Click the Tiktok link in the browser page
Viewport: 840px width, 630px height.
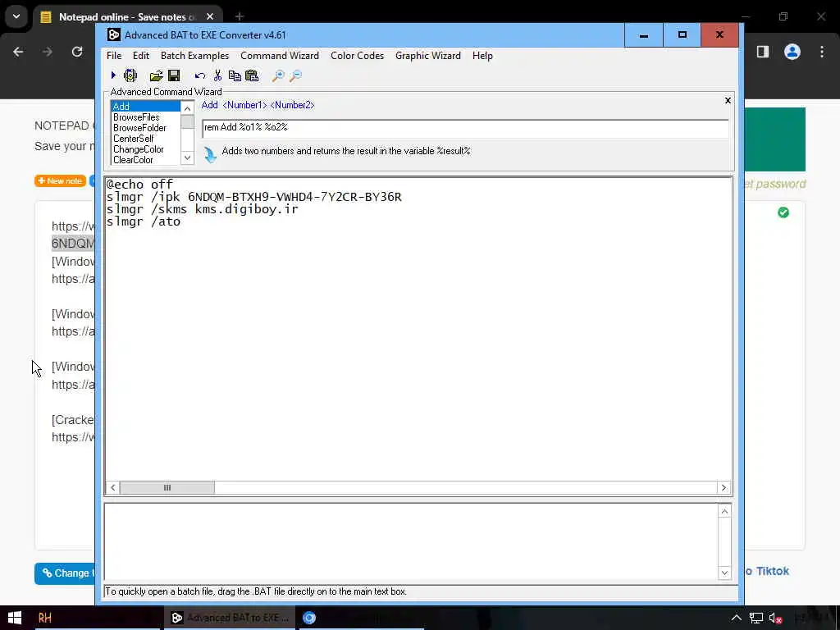pyautogui.click(x=772, y=571)
